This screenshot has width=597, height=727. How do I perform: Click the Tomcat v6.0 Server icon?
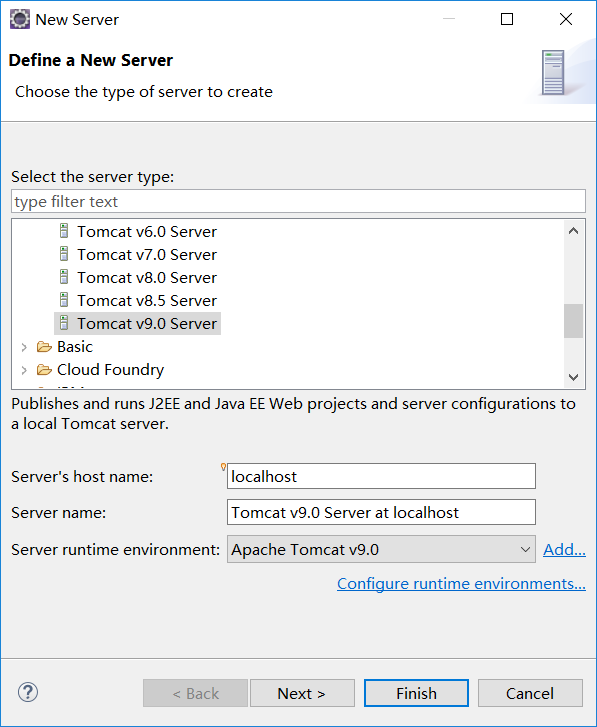tap(64, 231)
